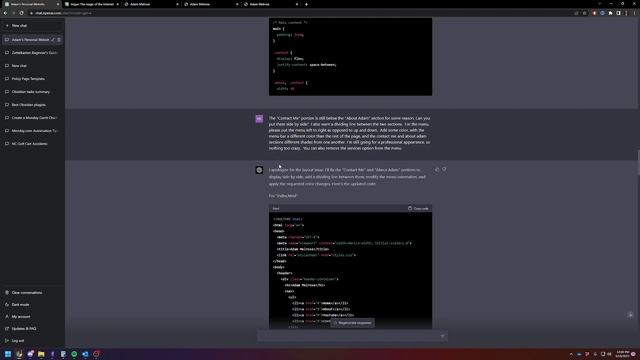640x360 pixels.
Task: Open the NC Golf Cart Accidents conversation
Action: point(32,144)
